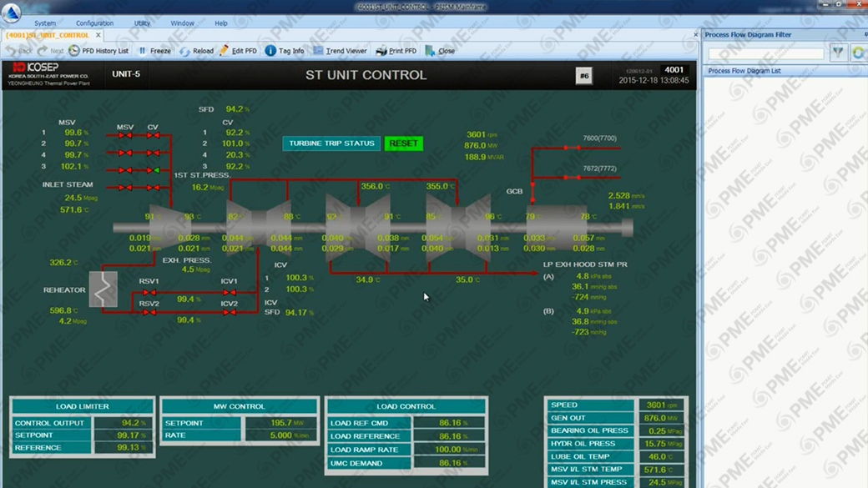Click the EXH. PRESS. value 4.5
This screenshot has height=488, width=868.
click(189, 269)
